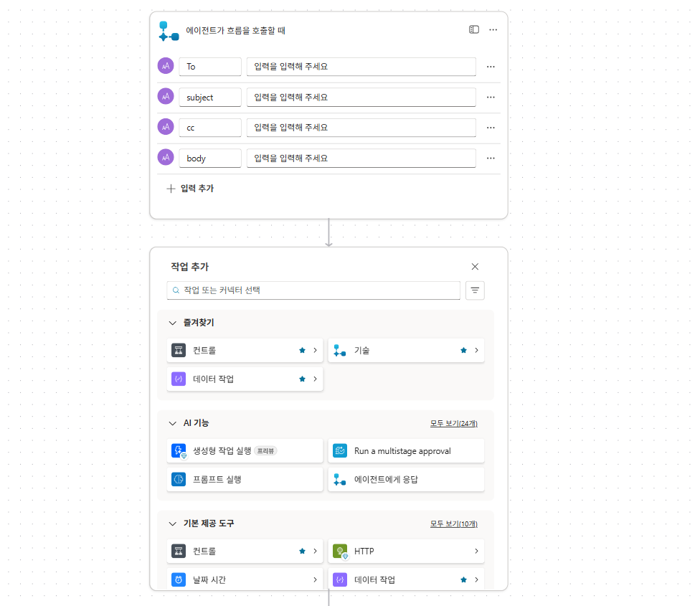Focus the 작업 또는 커넥터 선택 search box
This screenshot has width=700, height=606.
(x=313, y=290)
